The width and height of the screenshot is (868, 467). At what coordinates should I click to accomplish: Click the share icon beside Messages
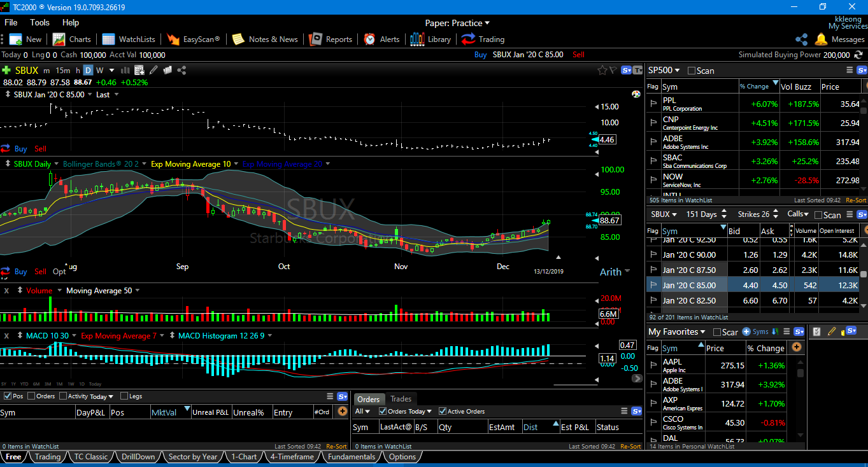point(801,39)
